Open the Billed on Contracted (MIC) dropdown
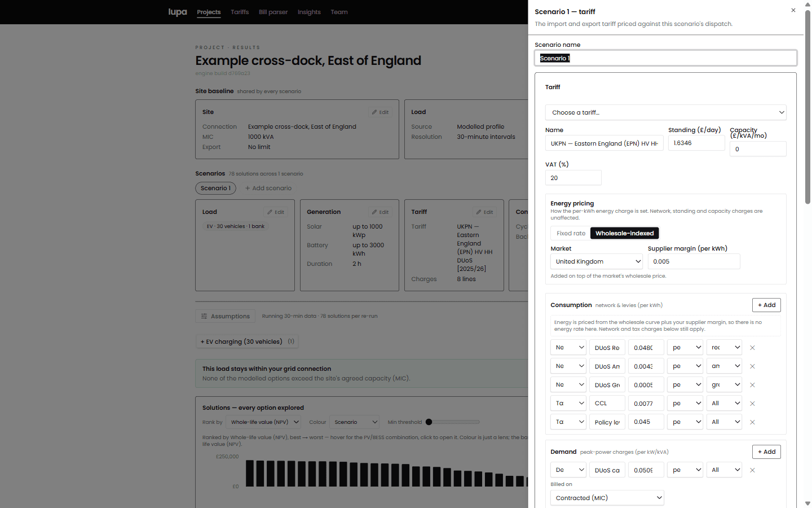Screen dimensions: 812x508 [x=607, y=498]
